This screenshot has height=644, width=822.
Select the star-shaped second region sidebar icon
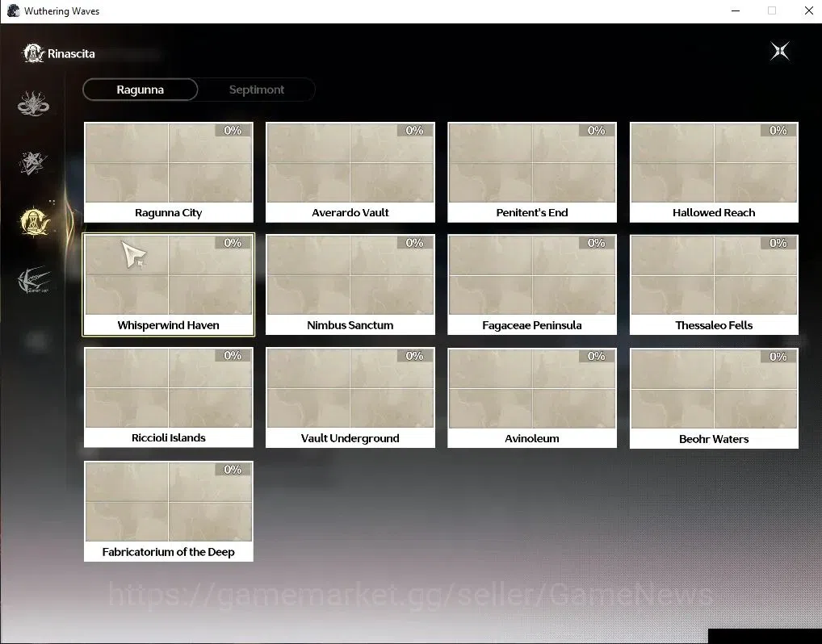tap(33, 163)
